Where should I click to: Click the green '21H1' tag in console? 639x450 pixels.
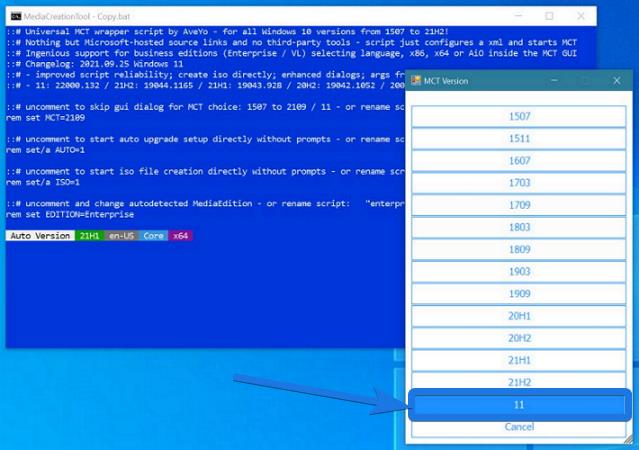tap(90, 236)
